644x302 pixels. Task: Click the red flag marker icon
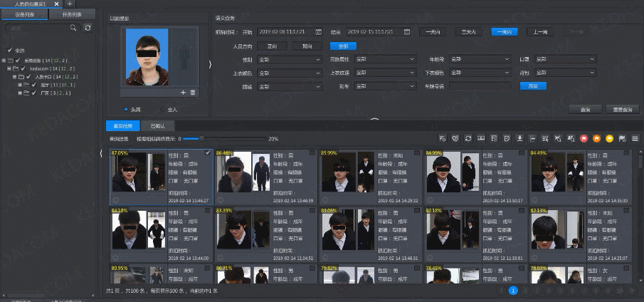click(x=584, y=139)
